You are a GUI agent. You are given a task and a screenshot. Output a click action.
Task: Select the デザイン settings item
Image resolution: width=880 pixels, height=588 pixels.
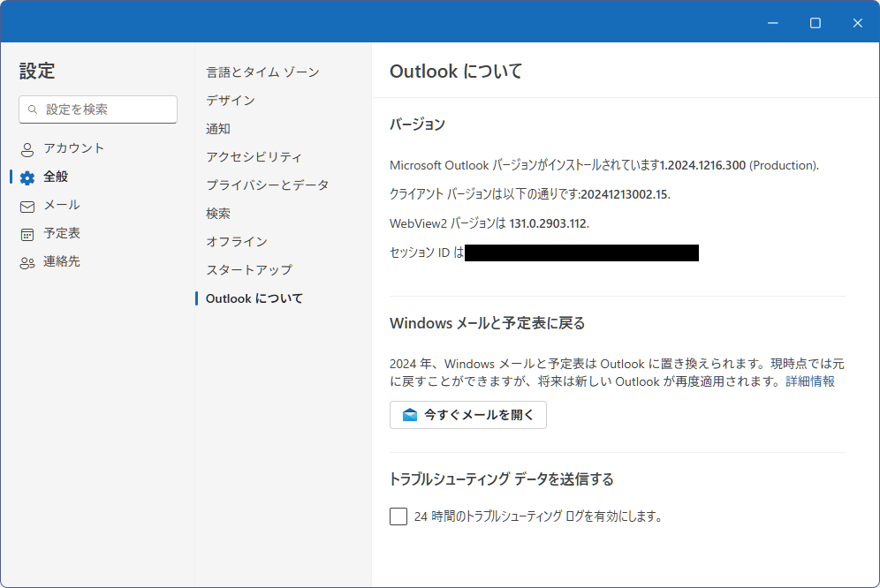(x=231, y=101)
